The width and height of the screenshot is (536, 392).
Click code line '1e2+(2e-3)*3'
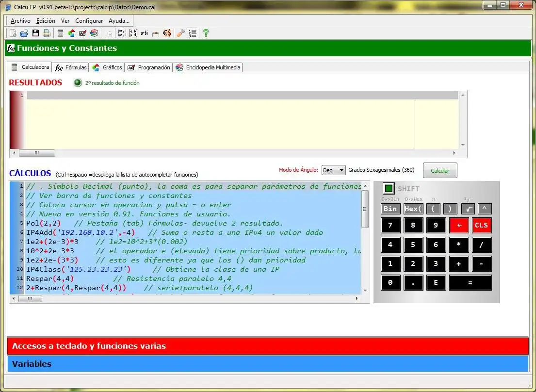[52, 242]
